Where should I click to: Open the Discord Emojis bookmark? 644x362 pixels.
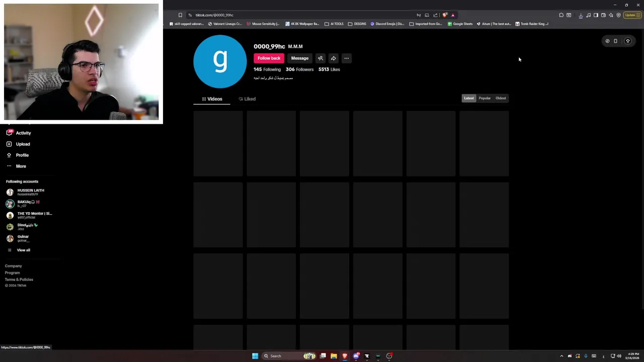(x=387, y=24)
